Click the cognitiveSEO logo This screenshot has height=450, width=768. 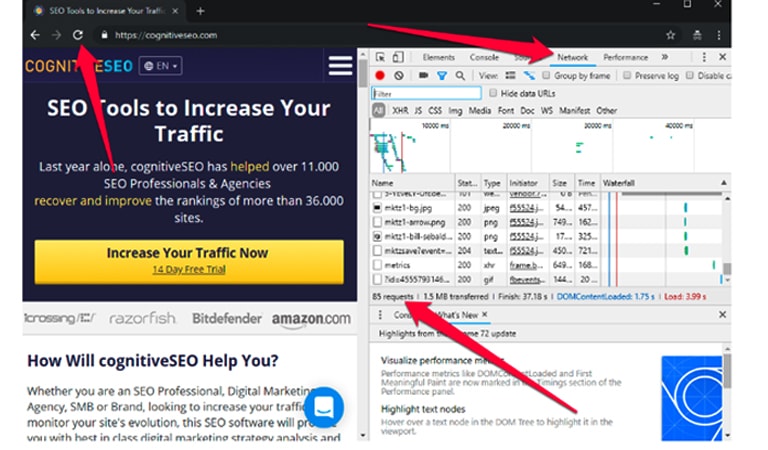pos(78,66)
